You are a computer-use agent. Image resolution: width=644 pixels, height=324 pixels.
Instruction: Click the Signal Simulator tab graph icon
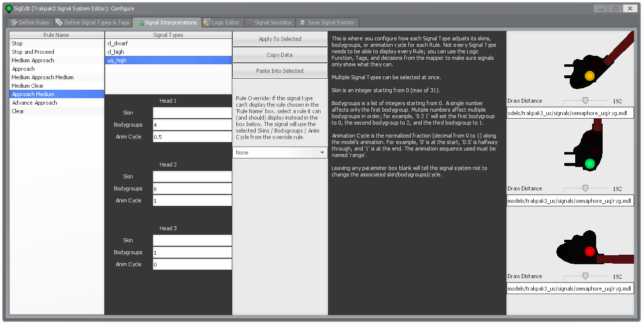249,22
